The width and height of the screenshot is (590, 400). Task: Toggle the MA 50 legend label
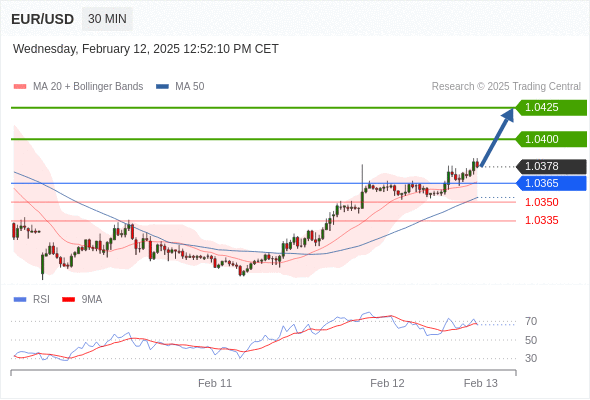coord(190,87)
